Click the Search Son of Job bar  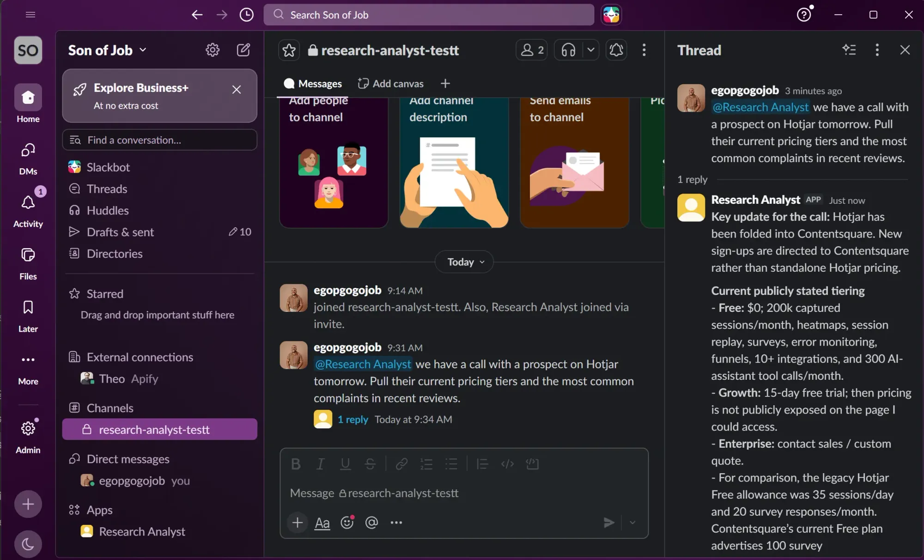[x=429, y=15]
